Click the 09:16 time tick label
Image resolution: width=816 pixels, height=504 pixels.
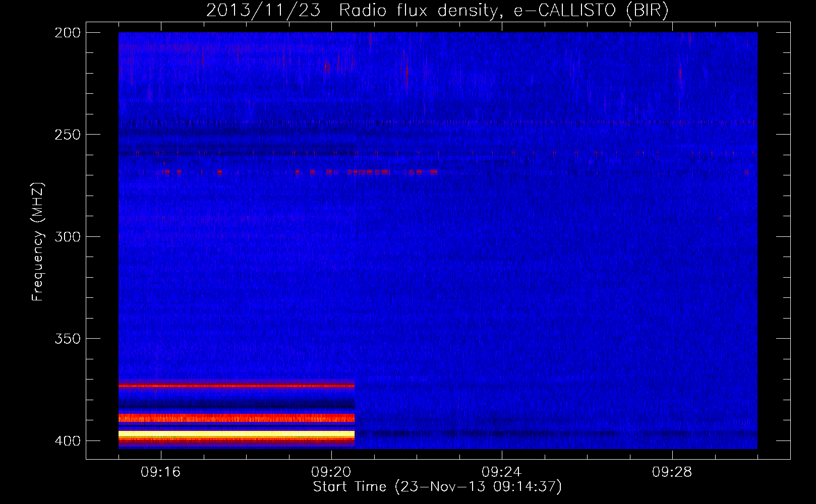[161, 472]
